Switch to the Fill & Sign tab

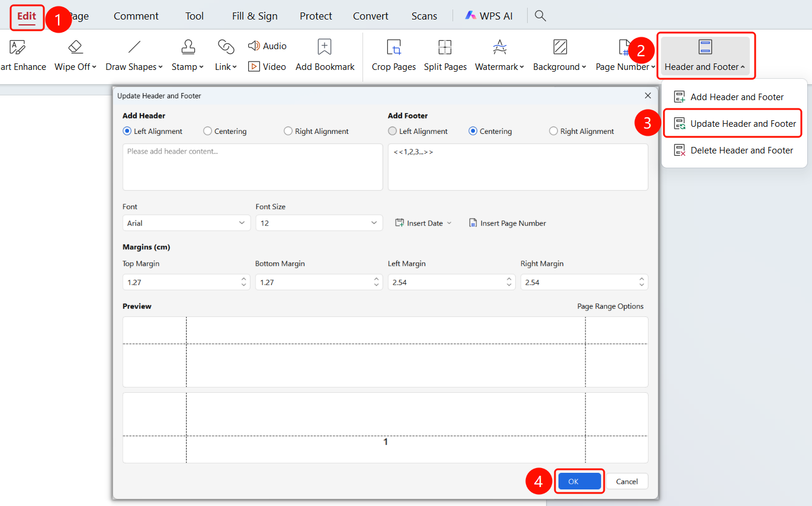(x=255, y=16)
